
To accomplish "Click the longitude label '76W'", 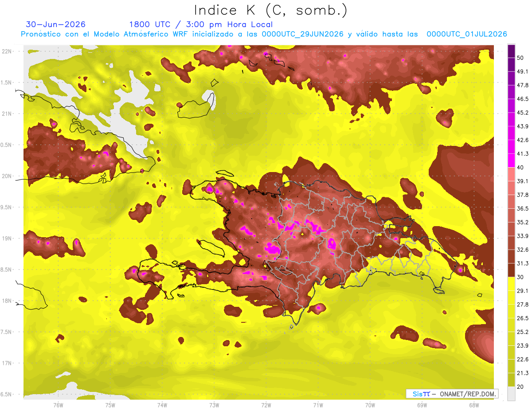I will (58, 405).
